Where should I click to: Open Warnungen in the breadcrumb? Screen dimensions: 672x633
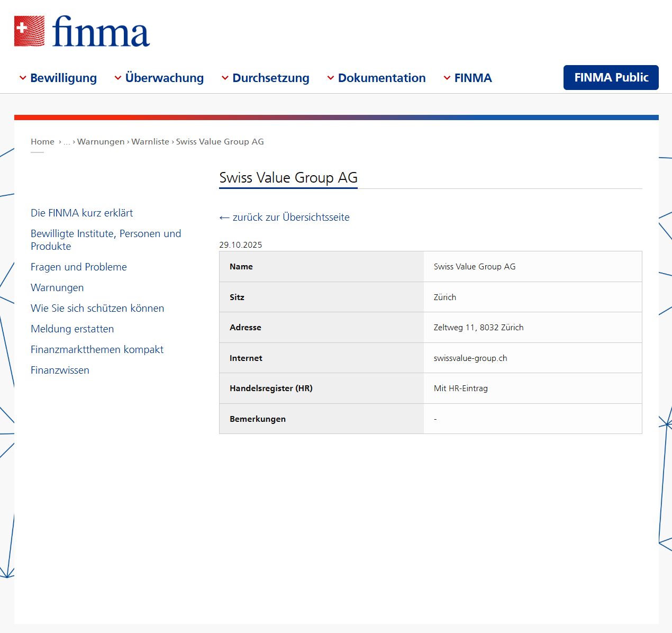[x=101, y=141]
